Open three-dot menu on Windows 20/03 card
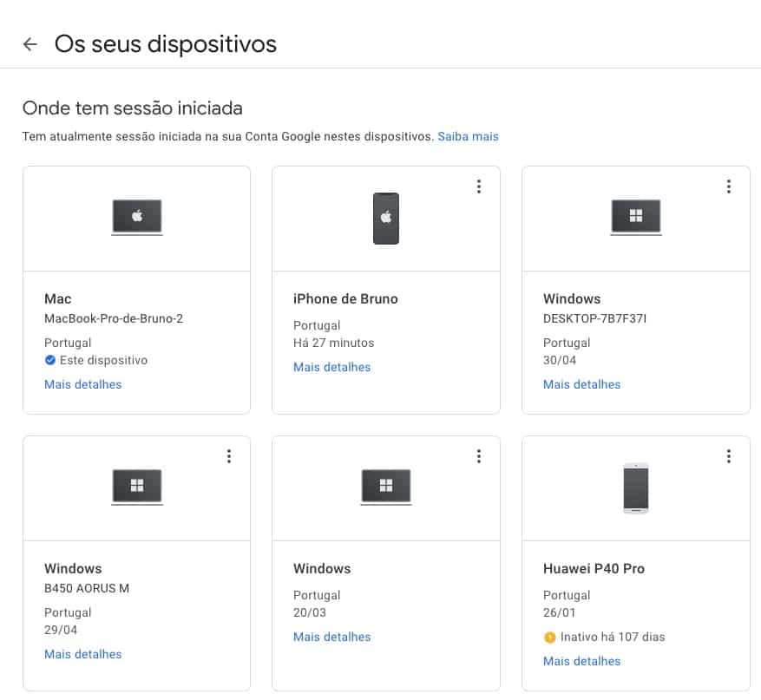Screen dimensions: 761x700 click(x=478, y=456)
